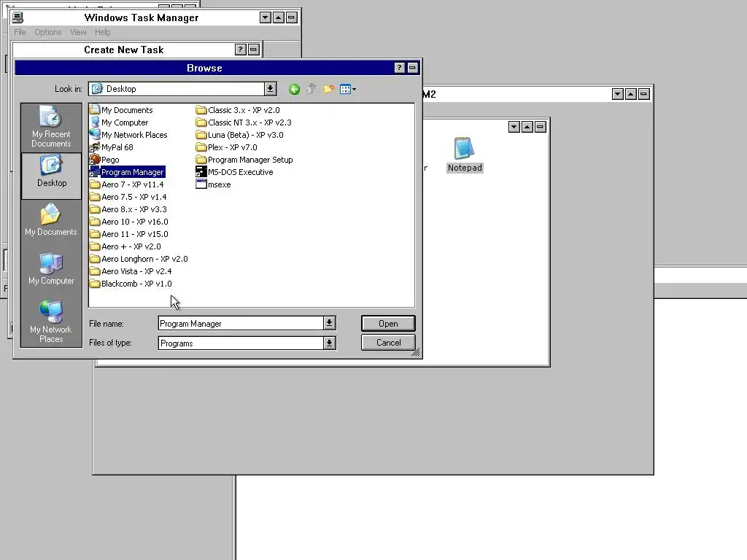Select the Program Manager shortcut
Image resolution: width=747 pixels, height=560 pixels.
pyautogui.click(x=127, y=172)
